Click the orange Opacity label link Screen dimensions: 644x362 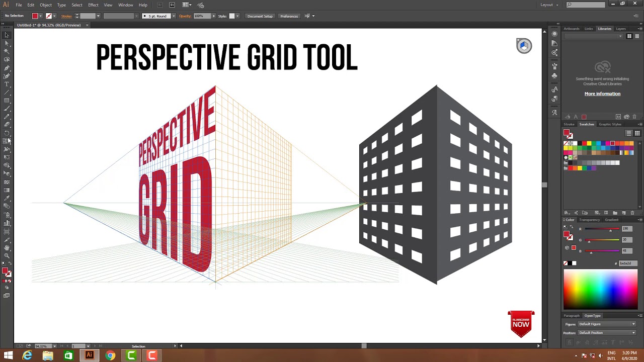[x=185, y=16]
